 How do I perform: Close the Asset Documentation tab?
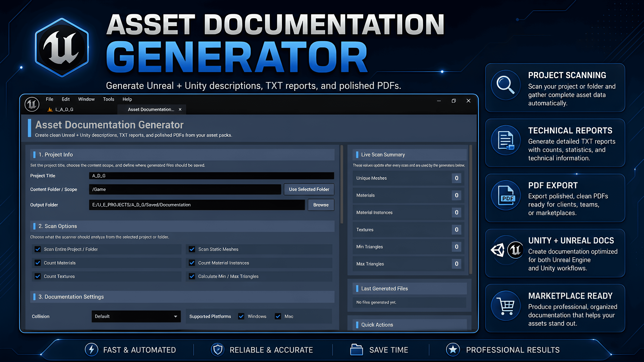[x=180, y=109]
